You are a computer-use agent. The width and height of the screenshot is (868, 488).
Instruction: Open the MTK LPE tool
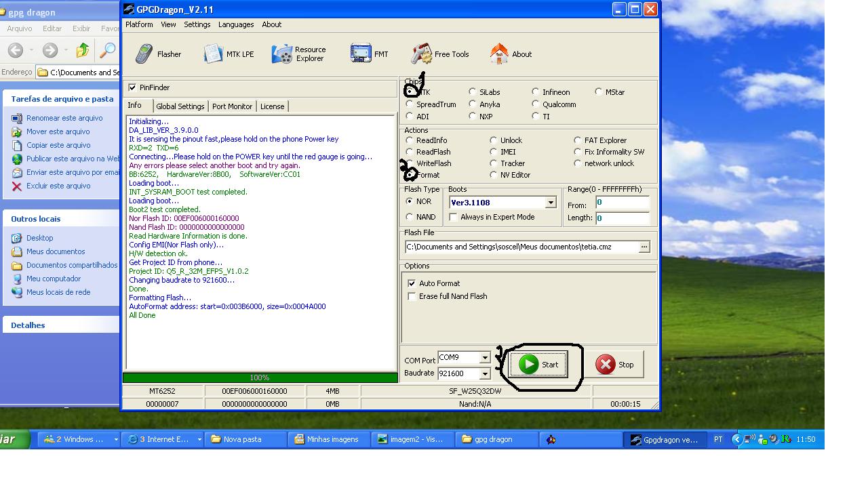click(x=229, y=54)
